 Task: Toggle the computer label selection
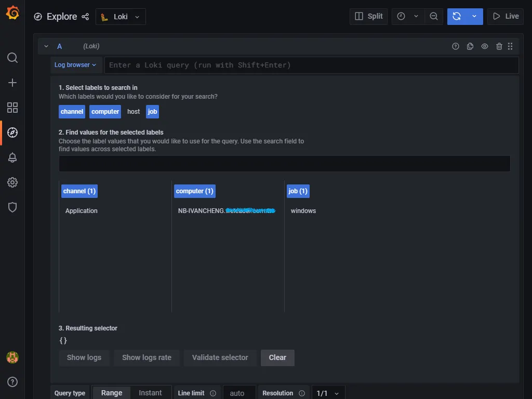[x=105, y=112]
